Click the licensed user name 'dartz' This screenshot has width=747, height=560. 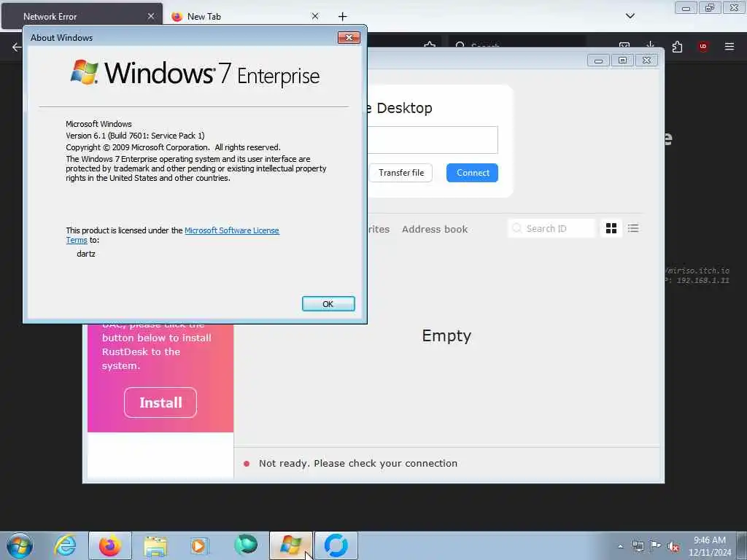pyautogui.click(x=86, y=254)
